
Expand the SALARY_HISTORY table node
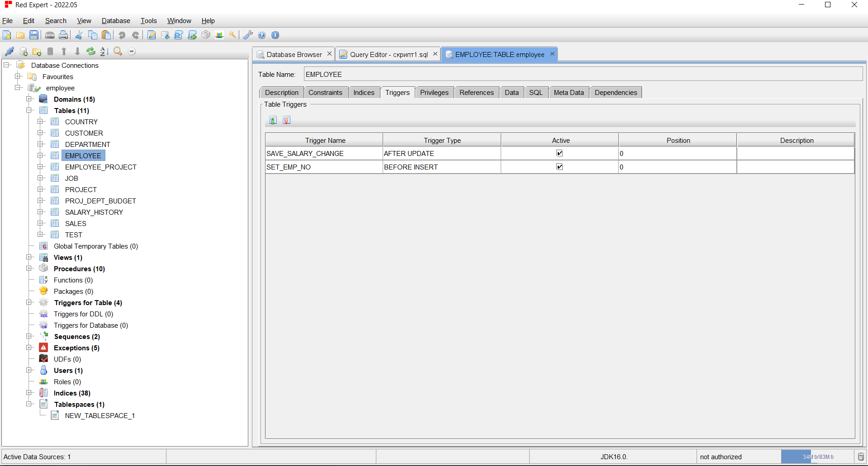pos(41,212)
